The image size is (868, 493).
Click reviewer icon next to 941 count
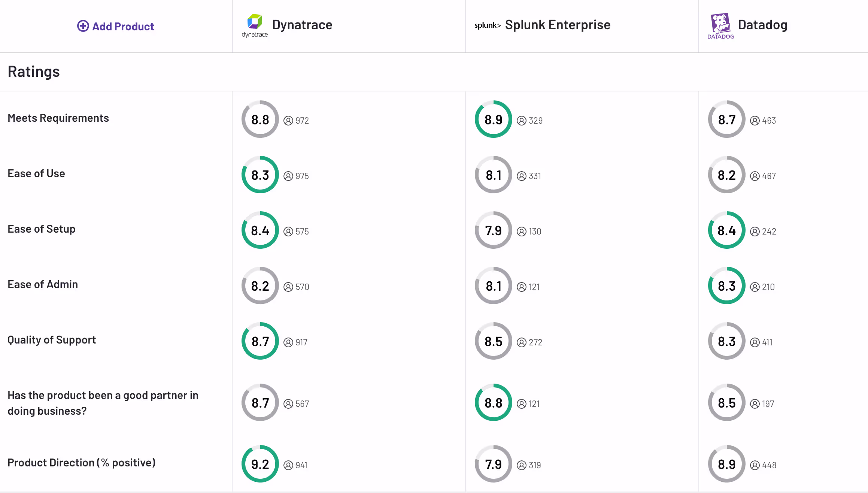(x=288, y=465)
